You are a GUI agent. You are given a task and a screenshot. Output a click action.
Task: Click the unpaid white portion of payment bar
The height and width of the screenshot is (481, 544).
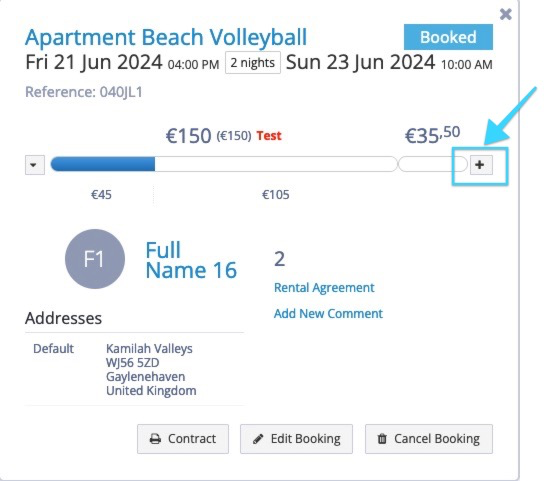point(276,164)
